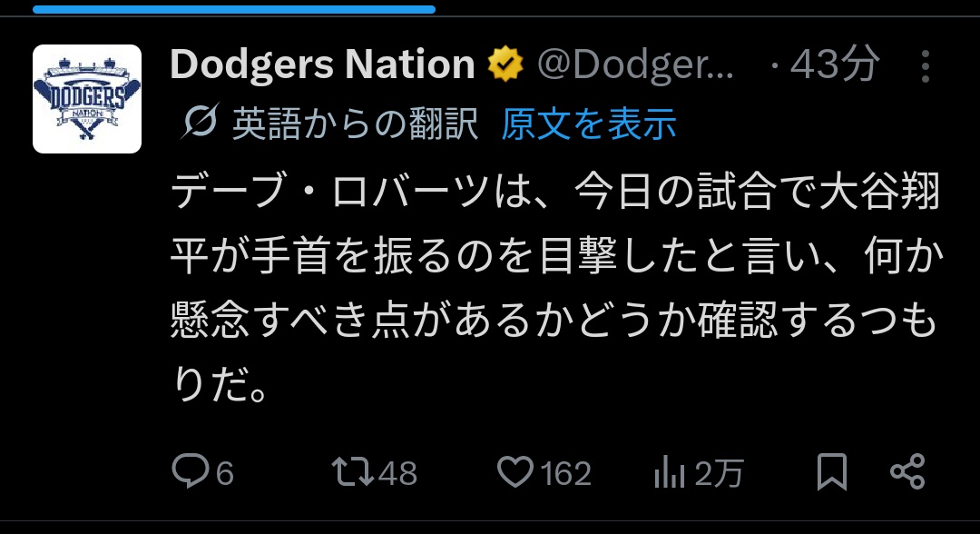Viewport: 980px width, 534px height.
Task: Click the gold verified badge
Action: [505, 64]
